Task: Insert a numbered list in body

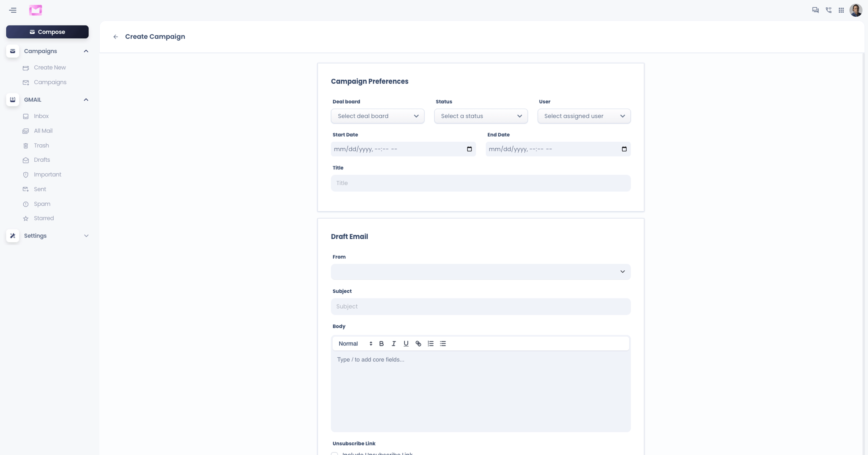Action: [430, 344]
